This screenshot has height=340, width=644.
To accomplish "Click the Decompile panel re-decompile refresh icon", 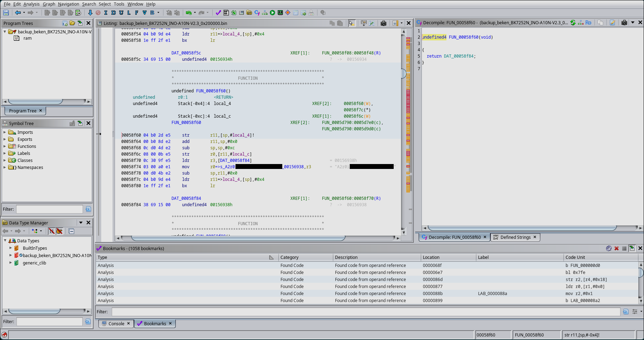I will 573,22.
